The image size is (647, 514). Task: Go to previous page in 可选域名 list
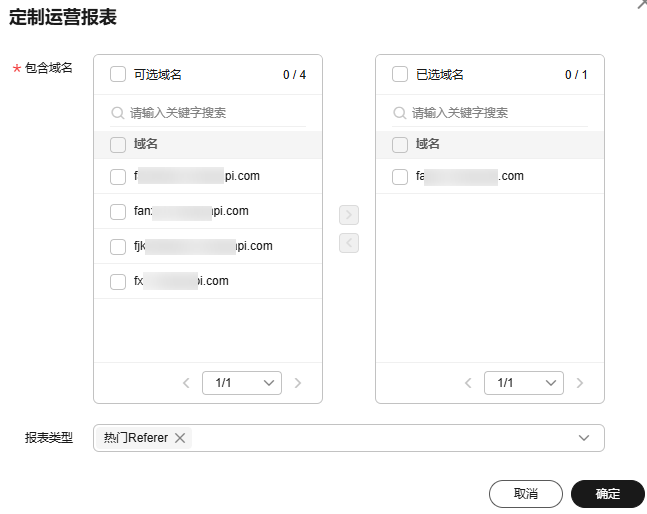coord(186,383)
